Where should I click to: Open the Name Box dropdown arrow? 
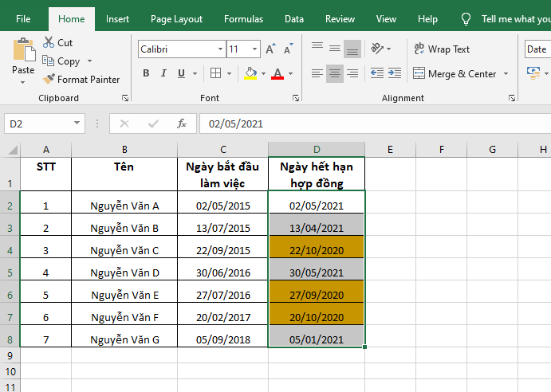point(77,123)
